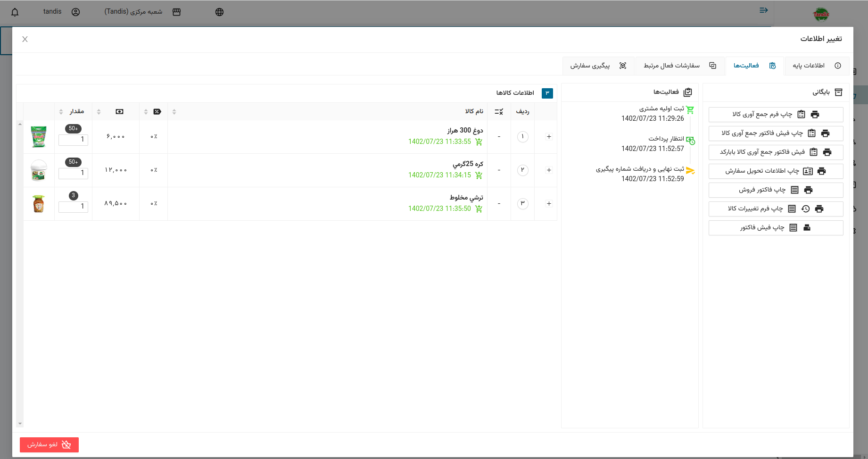868x459 pixels.
Task: Click the branch store icon
Action: pyautogui.click(x=176, y=12)
